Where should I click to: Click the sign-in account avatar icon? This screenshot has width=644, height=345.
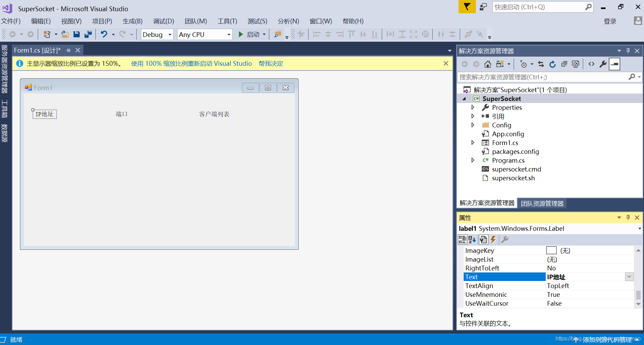[x=638, y=21]
